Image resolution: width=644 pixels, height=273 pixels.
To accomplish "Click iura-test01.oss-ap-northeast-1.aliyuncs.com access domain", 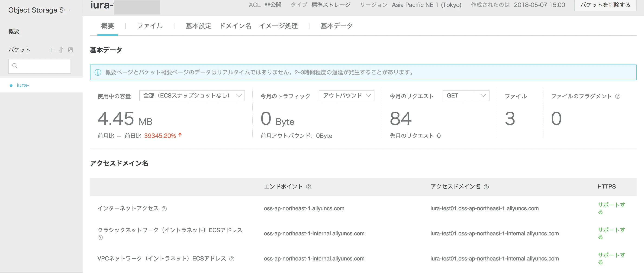I will [484, 208].
